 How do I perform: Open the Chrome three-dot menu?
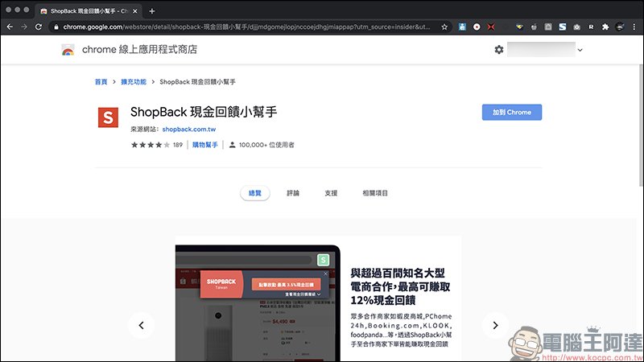point(634,27)
